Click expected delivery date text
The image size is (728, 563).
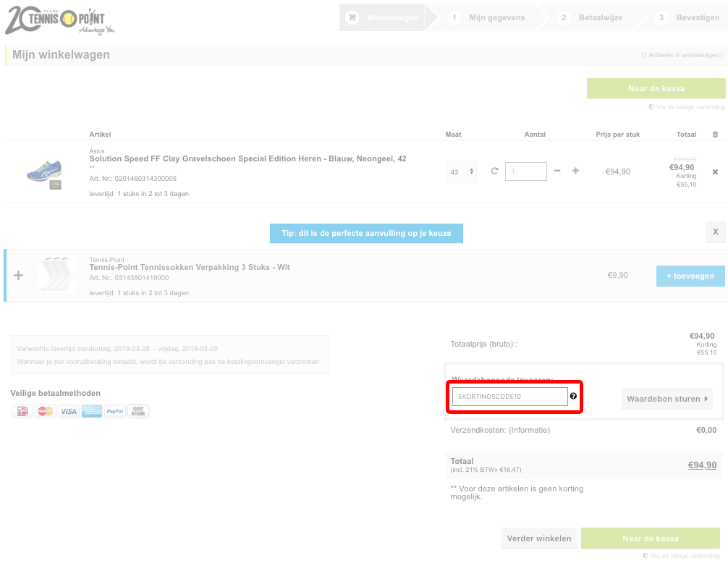coord(117,349)
